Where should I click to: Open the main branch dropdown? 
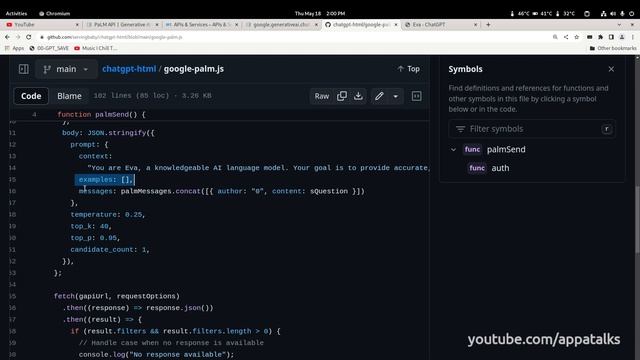(x=66, y=69)
